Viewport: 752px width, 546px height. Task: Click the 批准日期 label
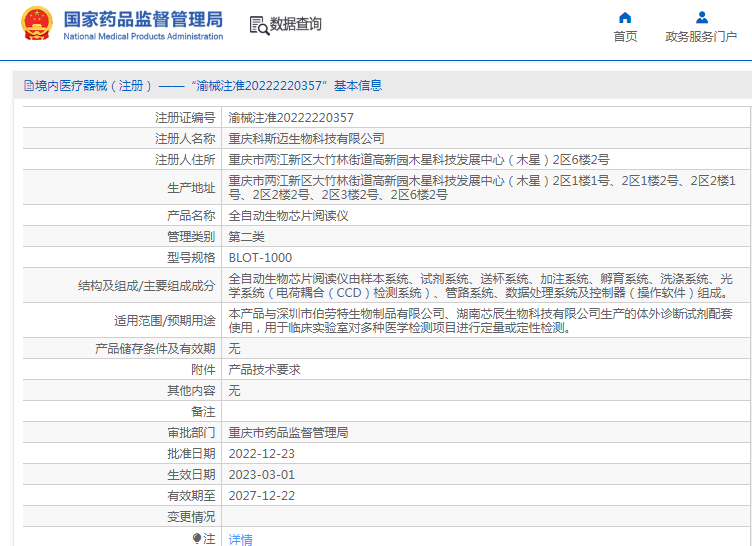click(191, 454)
